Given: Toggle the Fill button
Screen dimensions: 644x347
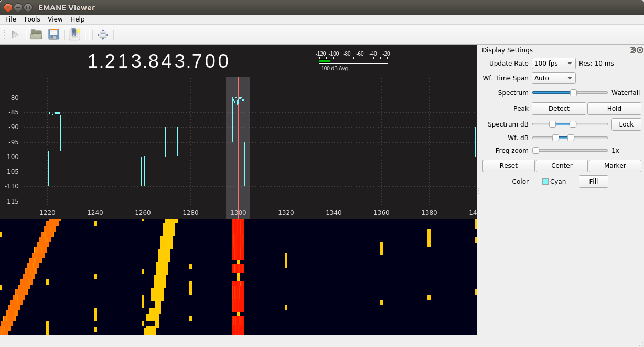Looking at the screenshot, I should [594, 182].
